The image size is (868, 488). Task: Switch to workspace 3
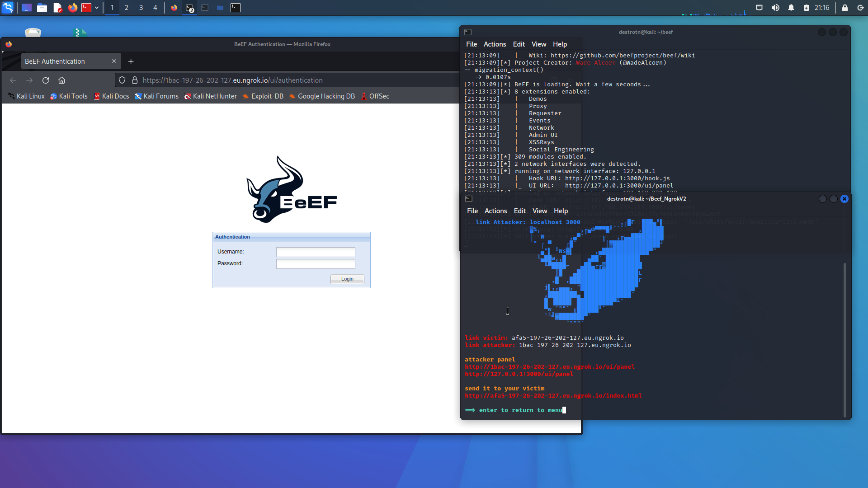[141, 8]
